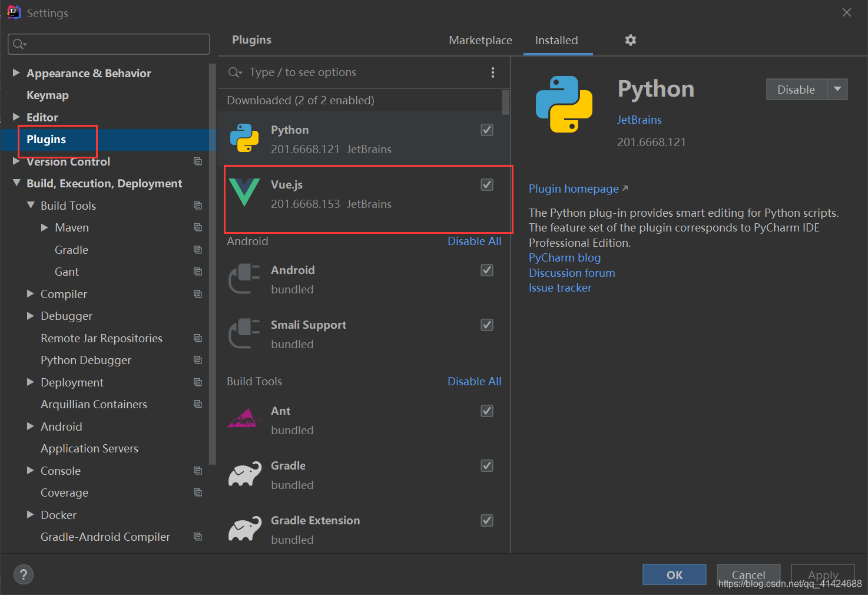The height and width of the screenshot is (595, 868).
Task: Click the project-level icon beside Maven
Action: (x=198, y=227)
